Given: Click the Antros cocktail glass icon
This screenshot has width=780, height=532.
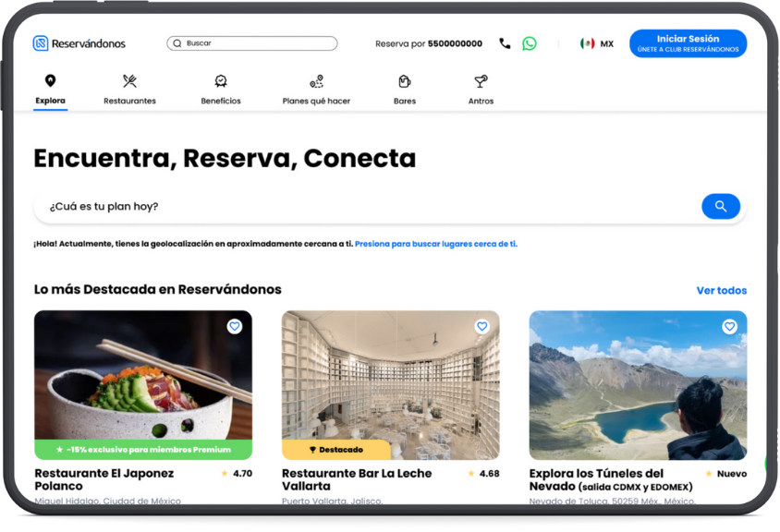Looking at the screenshot, I should 481,81.
